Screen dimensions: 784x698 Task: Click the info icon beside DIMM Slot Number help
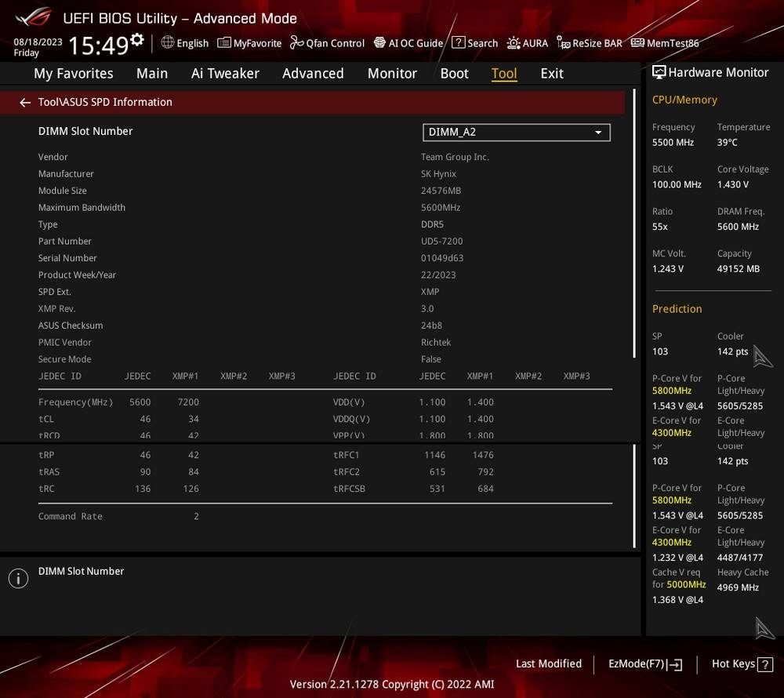point(18,579)
